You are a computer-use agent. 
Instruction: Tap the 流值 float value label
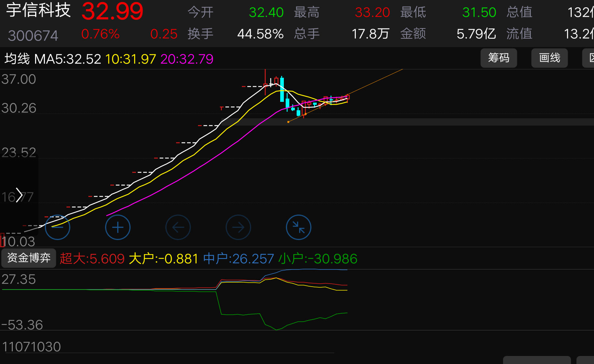click(519, 34)
